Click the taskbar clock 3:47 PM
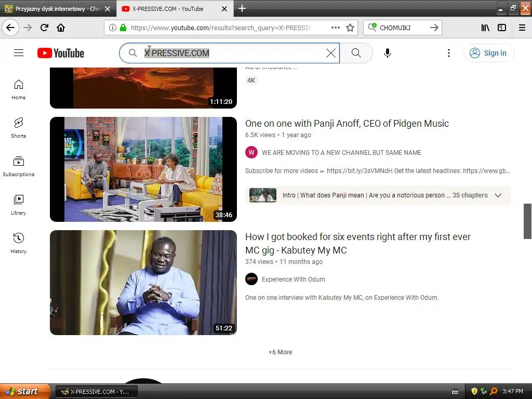 (x=513, y=392)
